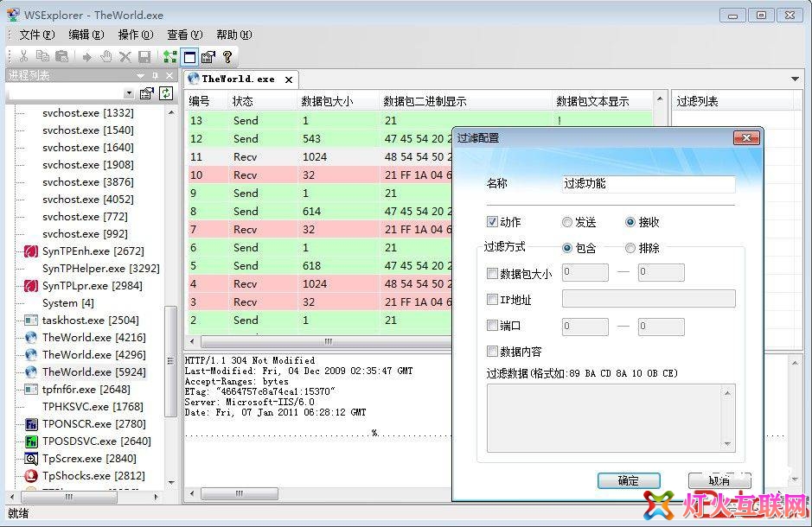Image resolution: width=812 pixels, height=527 pixels.
Task: Click the IP地址 input field
Action: coord(649,298)
